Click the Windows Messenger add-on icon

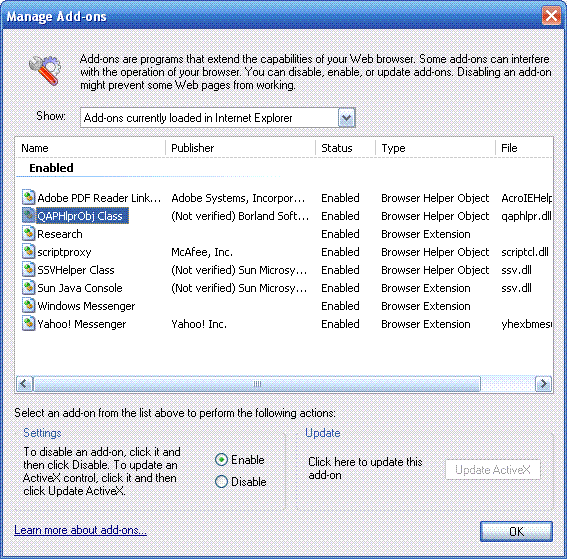click(x=28, y=306)
